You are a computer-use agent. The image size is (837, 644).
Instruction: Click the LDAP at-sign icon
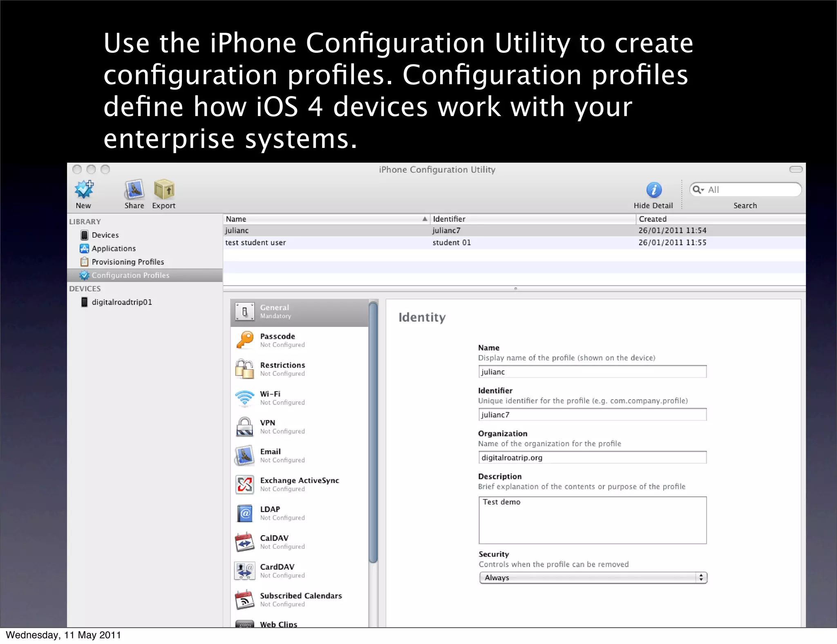click(x=244, y=513)
